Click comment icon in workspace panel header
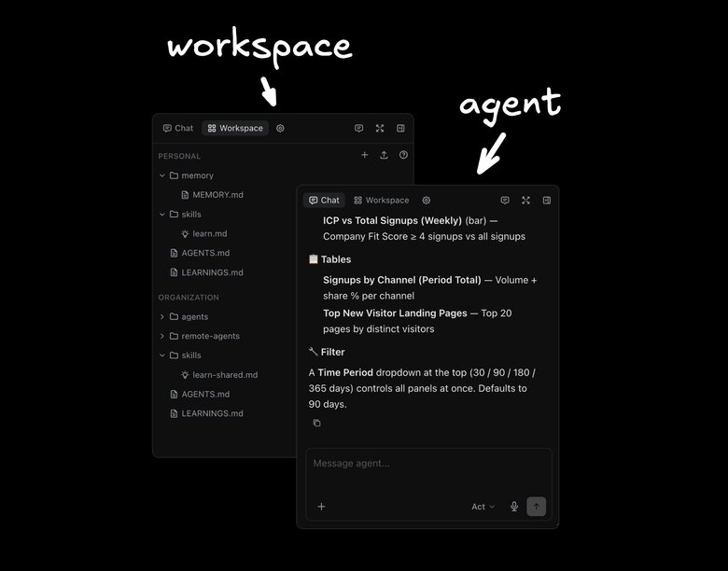728x571 pixels. click(x=359, y=128)
